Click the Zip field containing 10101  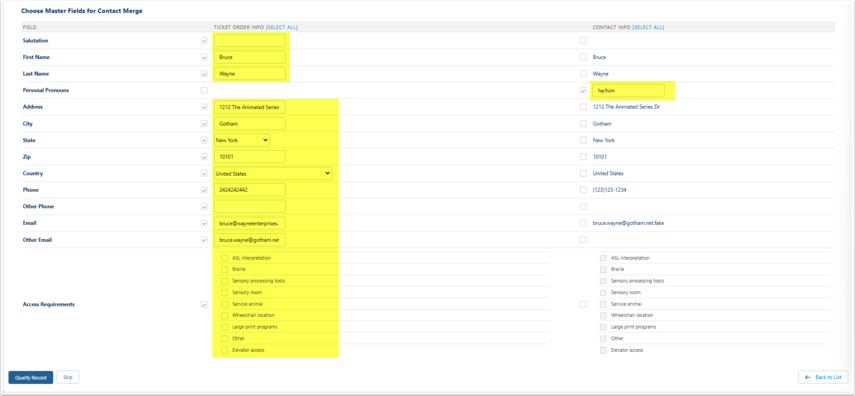click(x=250, y=157)
